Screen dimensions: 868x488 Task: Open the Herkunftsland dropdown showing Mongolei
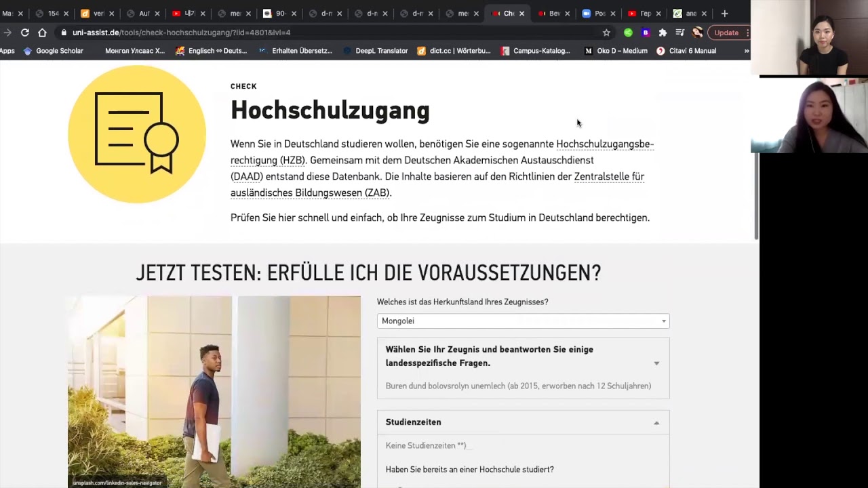pyautogui.click(x=523, y=321)
